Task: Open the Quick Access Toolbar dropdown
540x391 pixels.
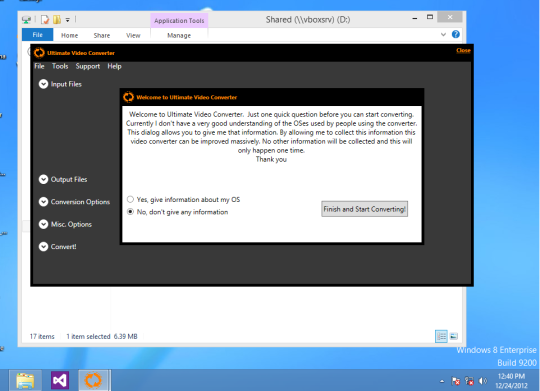Action: [x=68, y=20]
